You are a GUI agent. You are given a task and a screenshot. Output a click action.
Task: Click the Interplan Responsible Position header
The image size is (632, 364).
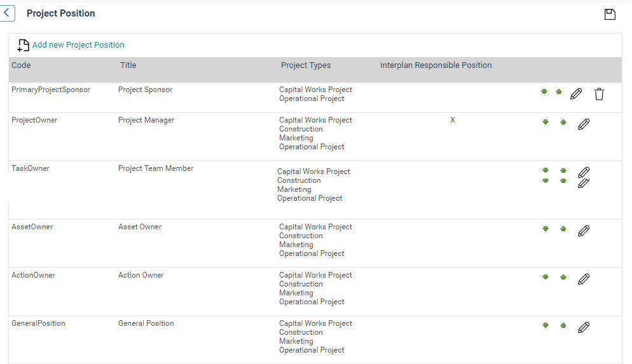click(x=436, y=65)
